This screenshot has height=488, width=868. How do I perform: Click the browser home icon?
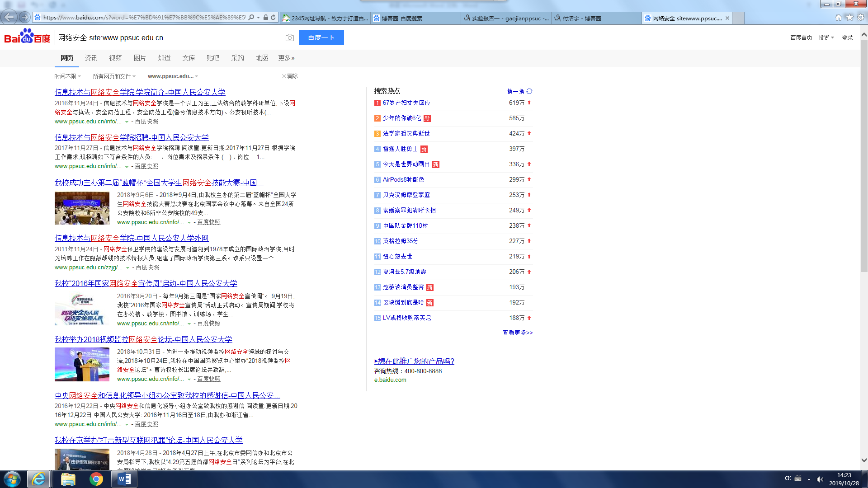[x=838, y=18]
